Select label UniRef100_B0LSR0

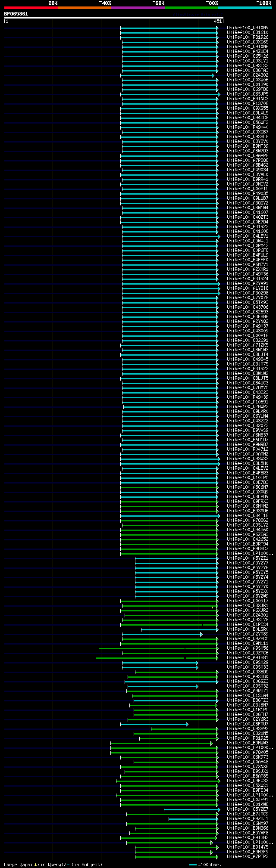coord(248,629)
